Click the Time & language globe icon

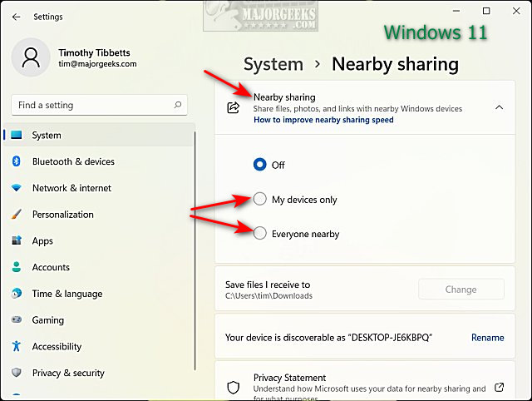coord(17,293)
